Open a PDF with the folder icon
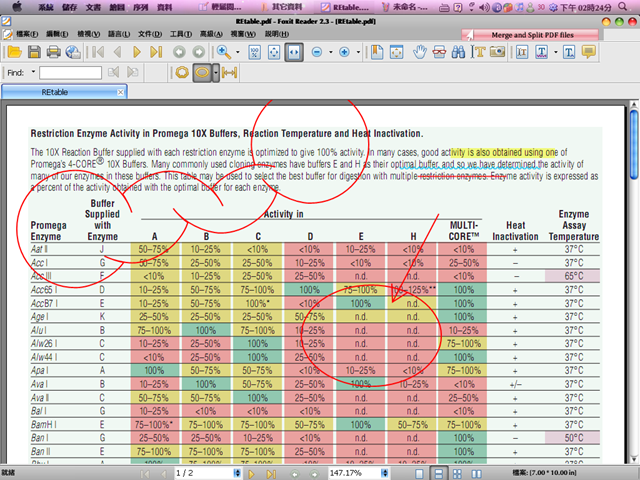Image resolution: width=640 pixels, height=480 pixels. pyautogui.click(x=14, y=52)
